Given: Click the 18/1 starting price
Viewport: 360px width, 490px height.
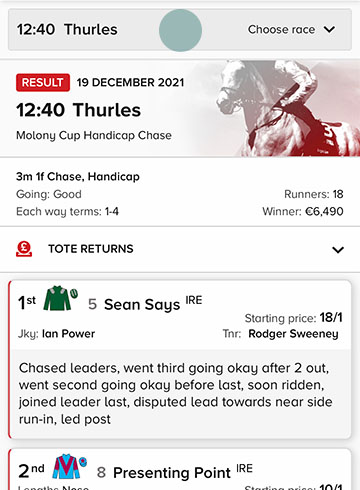Looking at the screenshot, I should 331,318.
